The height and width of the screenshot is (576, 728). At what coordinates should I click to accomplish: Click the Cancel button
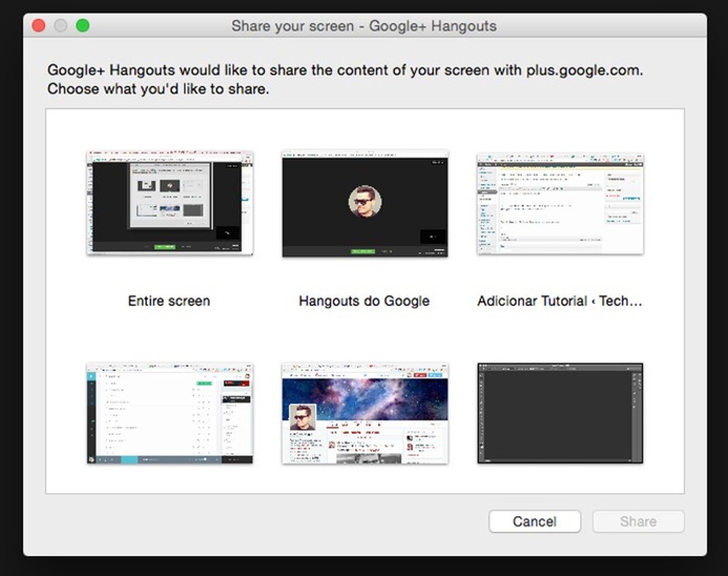coord(534,521)
